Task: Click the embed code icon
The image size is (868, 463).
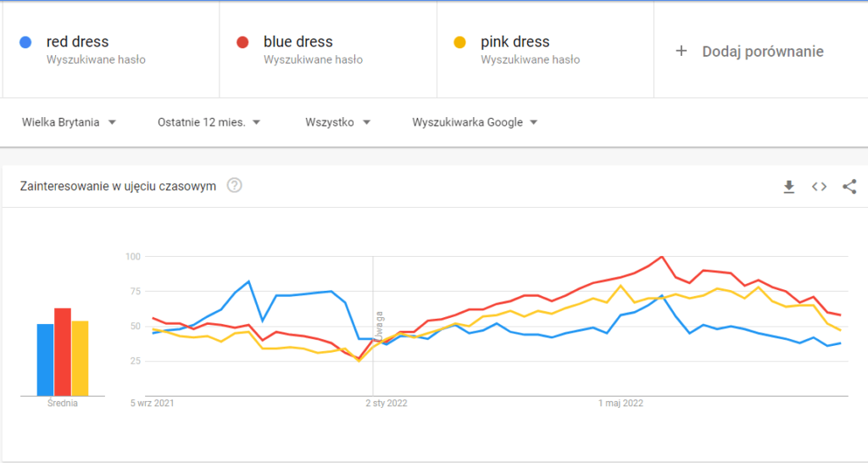Action: (x=819, y=187)
